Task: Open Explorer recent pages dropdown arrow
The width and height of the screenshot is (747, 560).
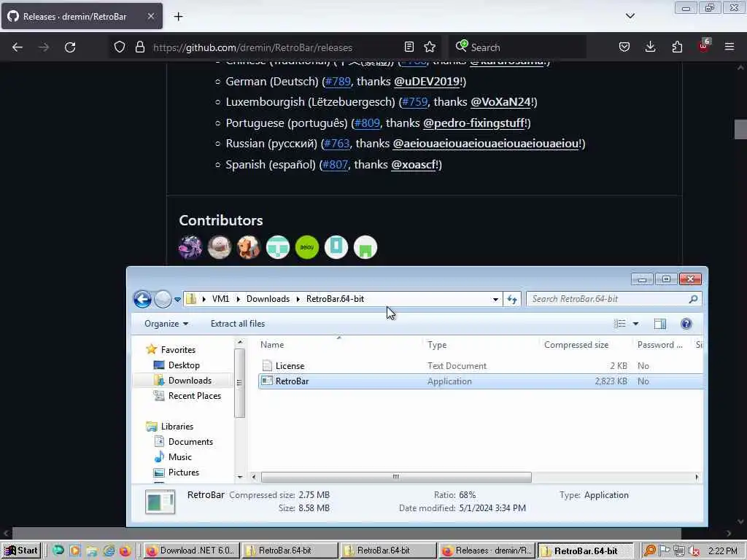Action: [177, 300]
